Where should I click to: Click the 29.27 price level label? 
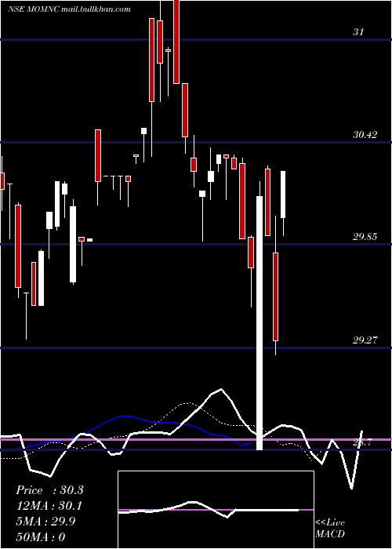click(365, 340)
